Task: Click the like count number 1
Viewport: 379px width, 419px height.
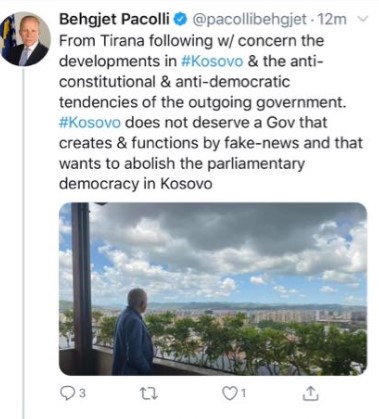Action: tap(243, 394)
